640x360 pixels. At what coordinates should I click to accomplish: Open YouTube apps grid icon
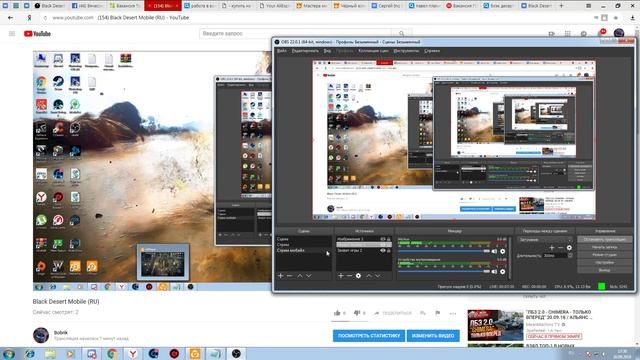(567, 33)
